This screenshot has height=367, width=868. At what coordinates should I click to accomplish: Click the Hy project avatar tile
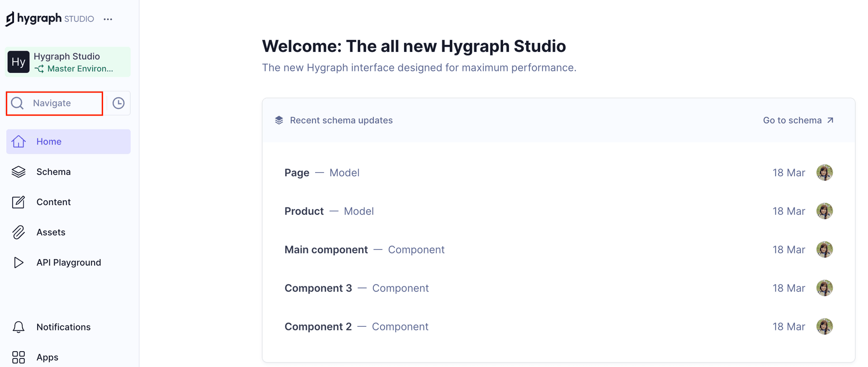coord(19,62)
